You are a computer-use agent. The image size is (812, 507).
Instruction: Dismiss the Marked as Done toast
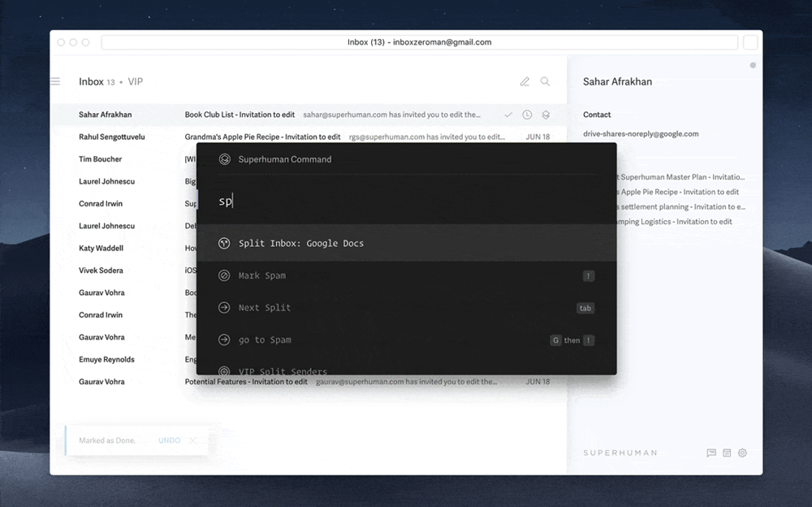pos(192,440)
